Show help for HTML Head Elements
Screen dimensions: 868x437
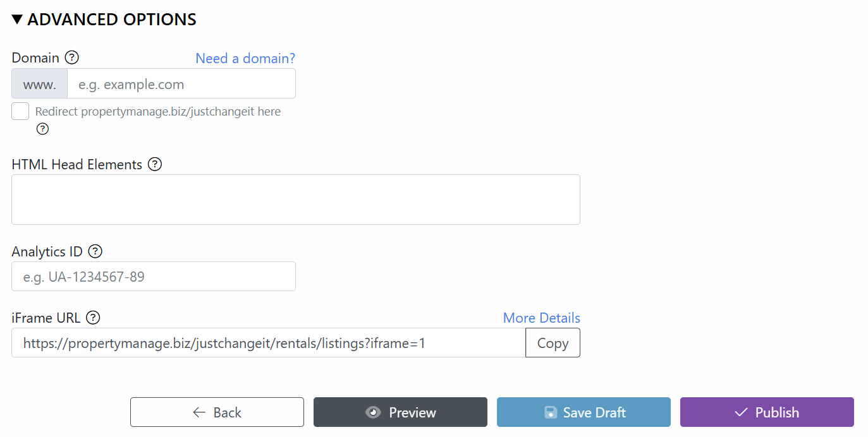point(155,164)
